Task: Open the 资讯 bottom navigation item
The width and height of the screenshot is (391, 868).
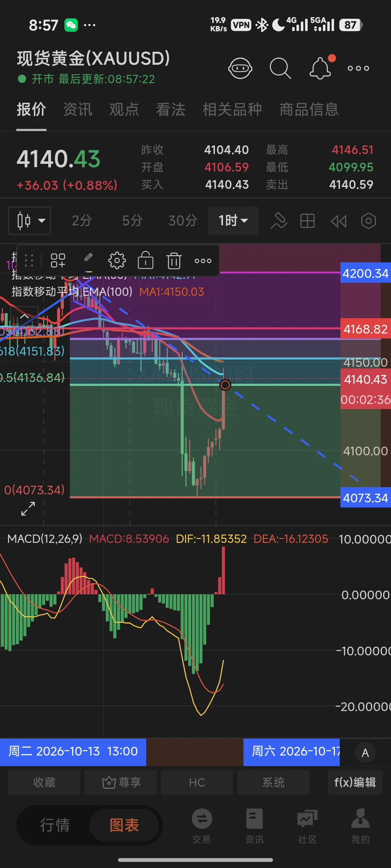Action: tap(255, 826)
